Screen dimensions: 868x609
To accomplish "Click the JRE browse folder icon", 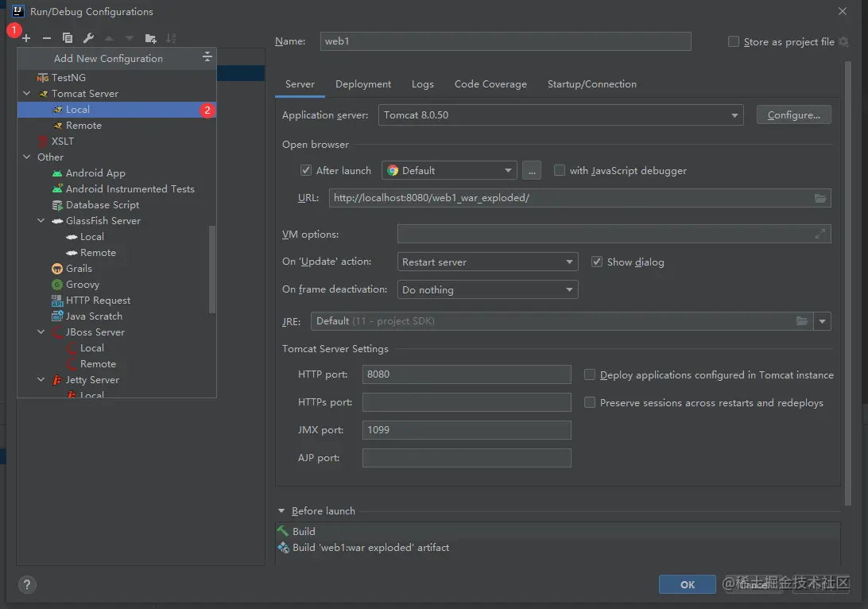I will (801, 321).
